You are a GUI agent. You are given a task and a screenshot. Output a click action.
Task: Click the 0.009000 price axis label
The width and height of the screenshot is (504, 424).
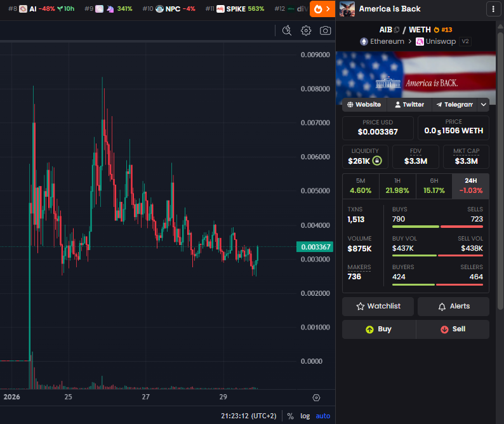[315, 55]
